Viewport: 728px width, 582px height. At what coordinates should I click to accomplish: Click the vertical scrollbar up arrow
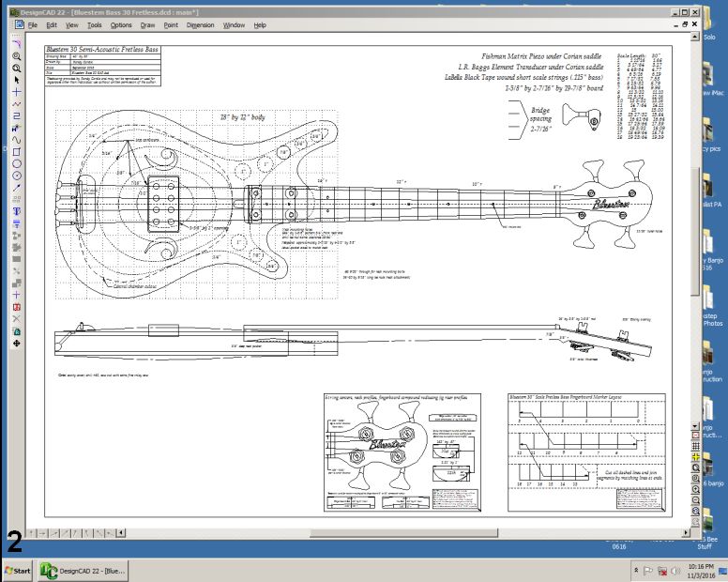click(x=695, y=37)
